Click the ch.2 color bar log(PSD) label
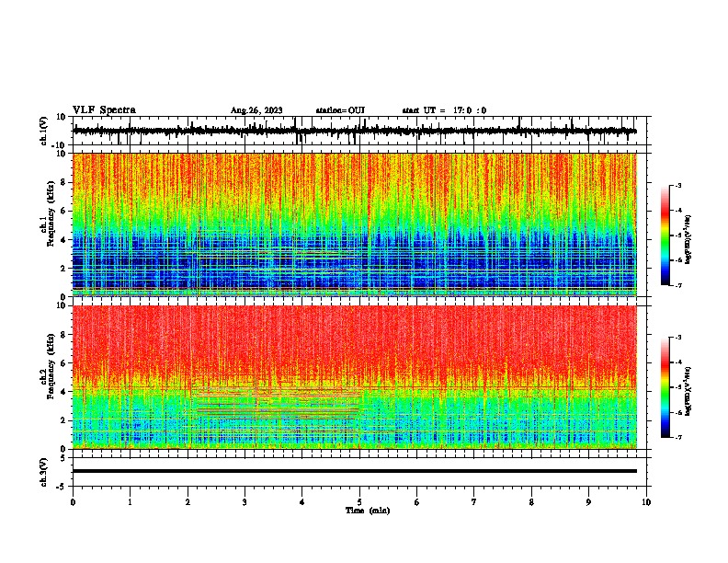Image resolution: width=728 pixels, height=563 pixels. [x=688, y=392]
